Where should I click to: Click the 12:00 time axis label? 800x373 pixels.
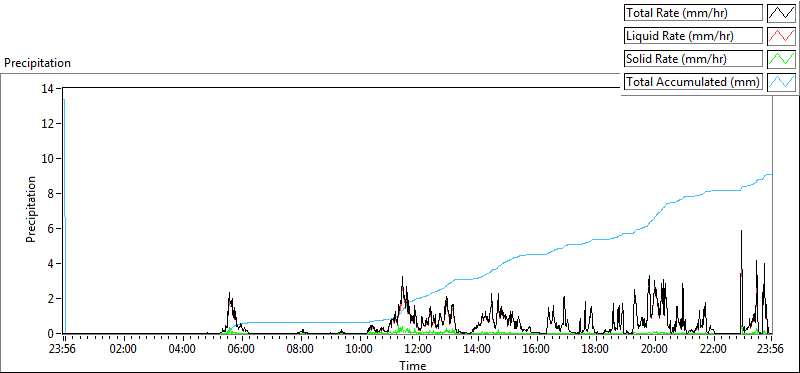point(419,350)
